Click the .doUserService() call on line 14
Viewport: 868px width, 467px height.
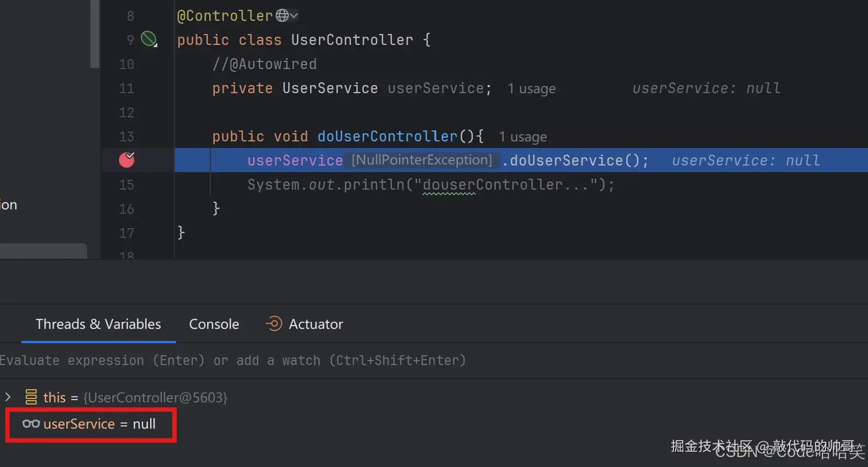[x=575, y=161]
